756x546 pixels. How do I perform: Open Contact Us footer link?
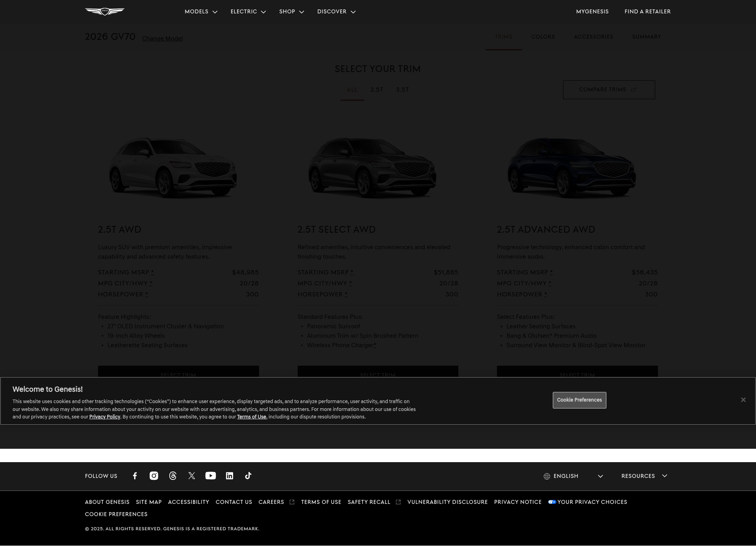[x=234, y=502]
